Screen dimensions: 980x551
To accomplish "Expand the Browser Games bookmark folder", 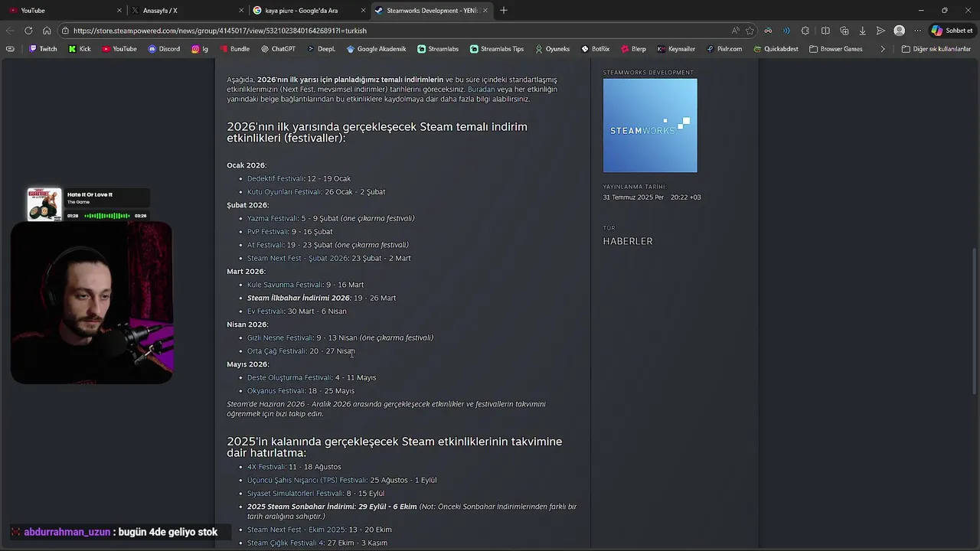I will (835, 49).
